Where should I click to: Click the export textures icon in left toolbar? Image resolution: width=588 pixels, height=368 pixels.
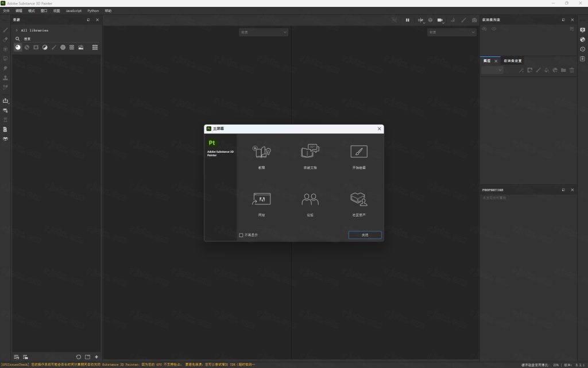coord(5,100)
